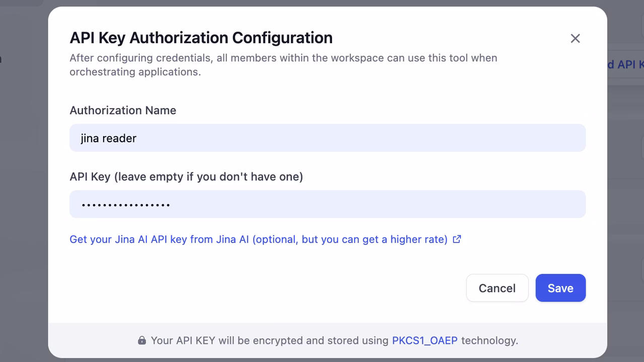Click the lock icon in the footer
644x362 pixels.
pyautogui.click(x=142, y=340)
